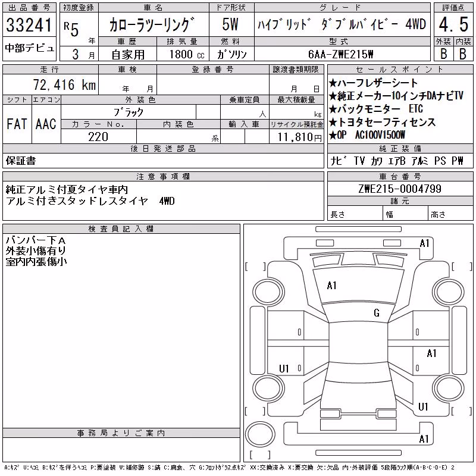Click the chassis number ZWE215-0004799
This screenshot has width=476, height=476.
point(400,189)
